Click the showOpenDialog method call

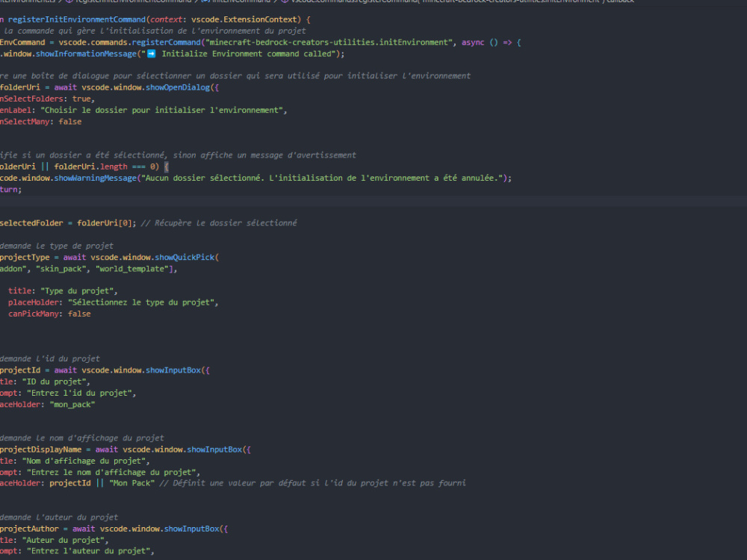(178, 87)
